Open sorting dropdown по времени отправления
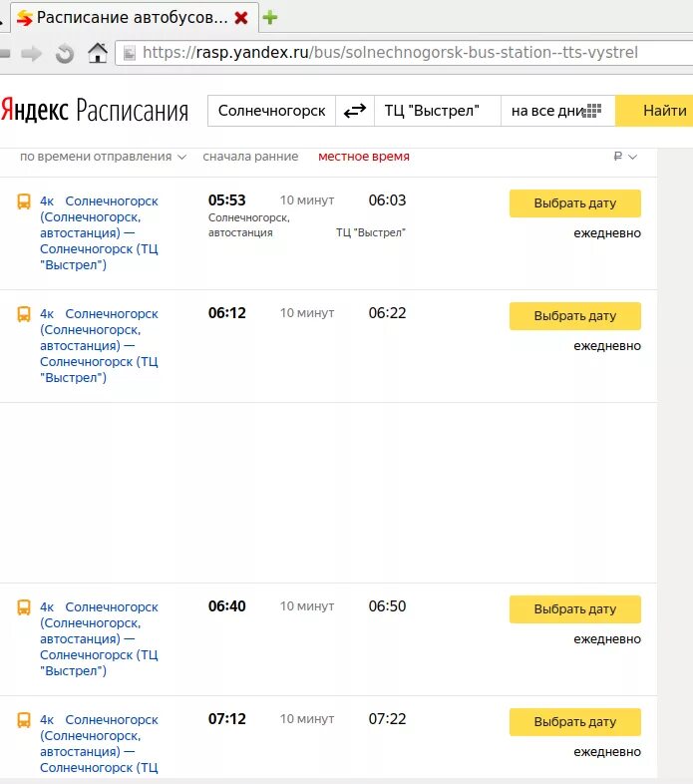The height and width of the screenshot is (784, 693). point(103,157)
